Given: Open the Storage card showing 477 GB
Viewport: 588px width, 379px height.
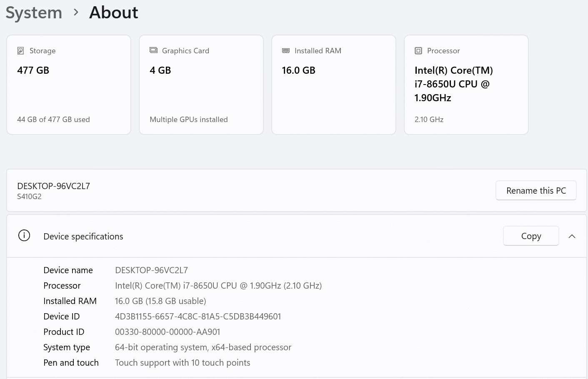Looking at the screenshot, I should coord(69,85).
